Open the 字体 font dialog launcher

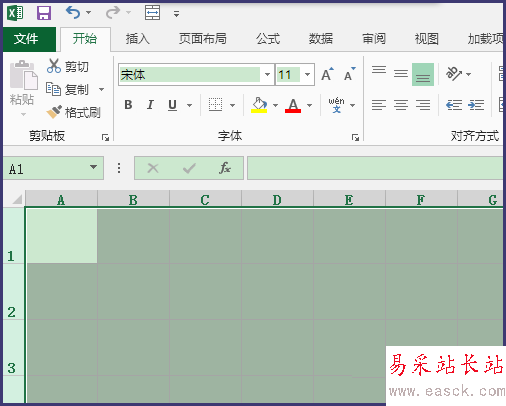pos(355,137)
